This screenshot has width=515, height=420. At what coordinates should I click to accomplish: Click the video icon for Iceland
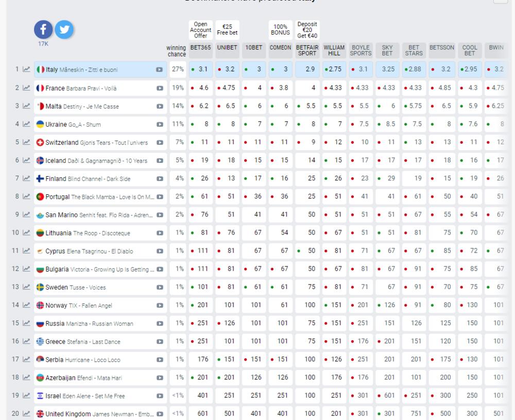point(160,161)
